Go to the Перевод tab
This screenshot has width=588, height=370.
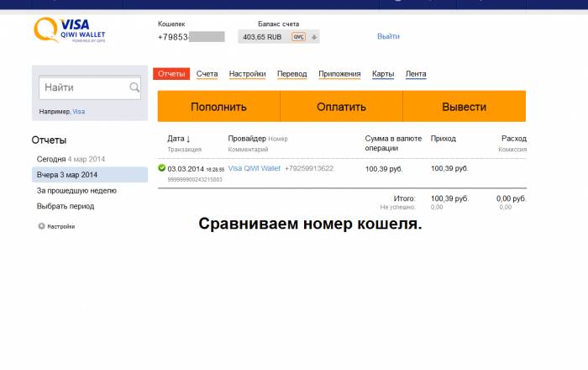291,74
